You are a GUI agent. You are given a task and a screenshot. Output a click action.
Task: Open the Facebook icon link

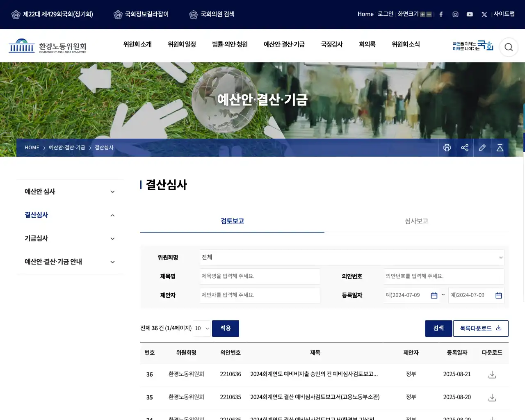(441, 14)
